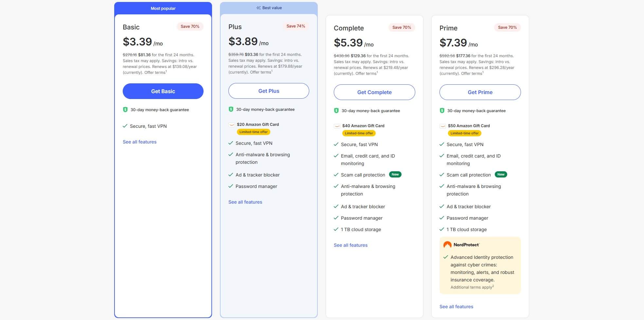The height and width of the screenshot is (320, 644).
Task: Open See all features under the Basic plan
Action: (139, 142)
